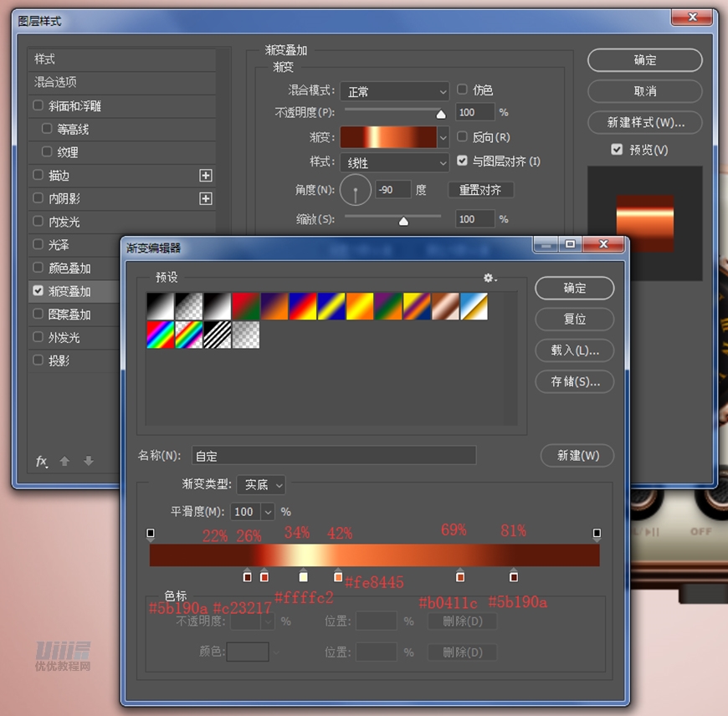Click the down arrow icon next to fx
Viewport: 728px width, 716px height.
(89, 462)
